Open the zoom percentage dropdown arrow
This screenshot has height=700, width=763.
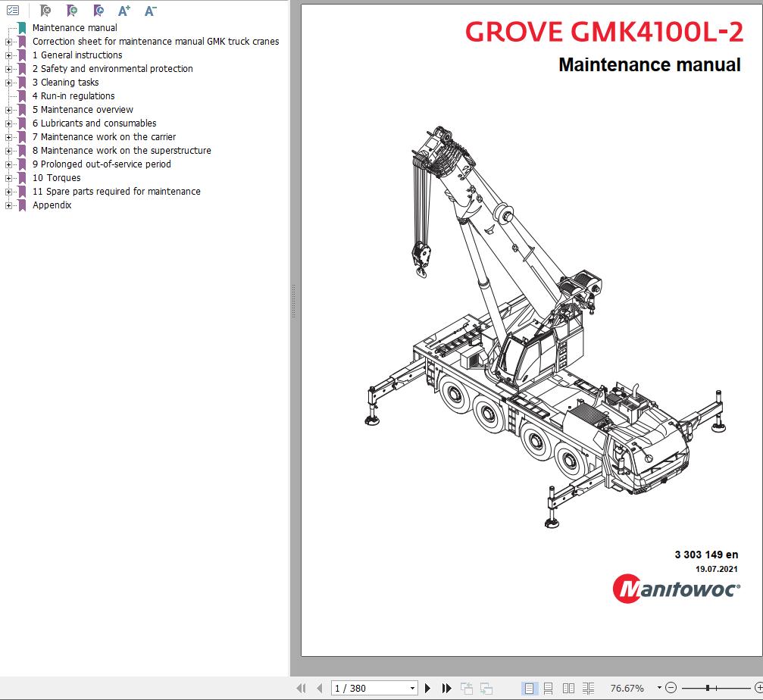[659, 688]
